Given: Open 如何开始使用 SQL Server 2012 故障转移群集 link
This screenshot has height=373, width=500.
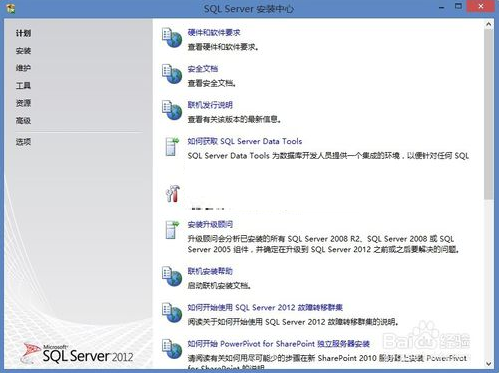Looking at the screenshot, I should tap(265, 307).
